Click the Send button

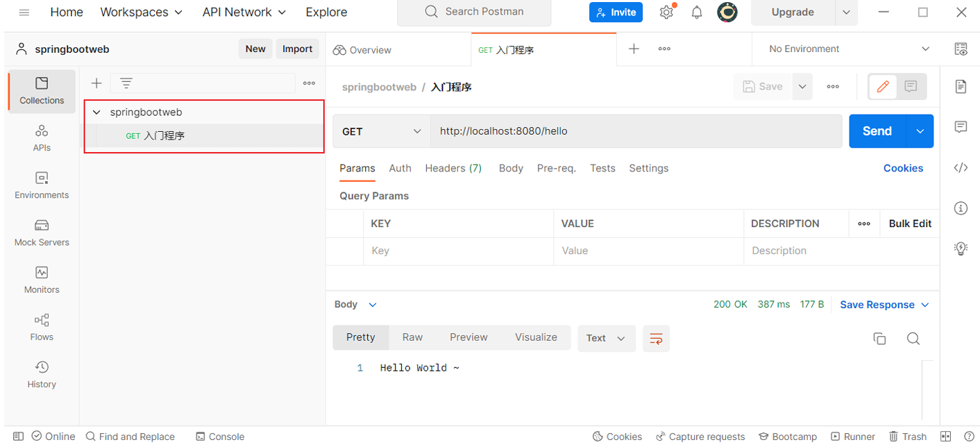click(x=877, y=131)
